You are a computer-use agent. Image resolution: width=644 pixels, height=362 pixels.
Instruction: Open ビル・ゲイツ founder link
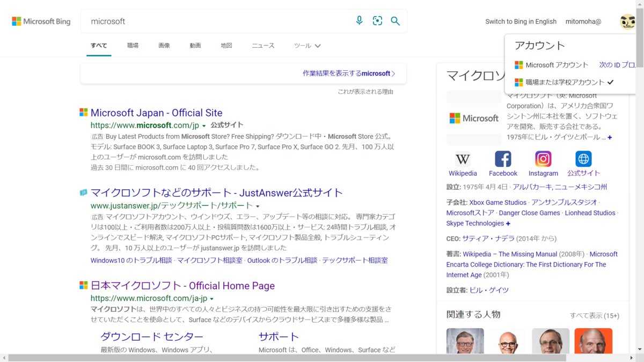pyautogui.click(x=489, y=290)
